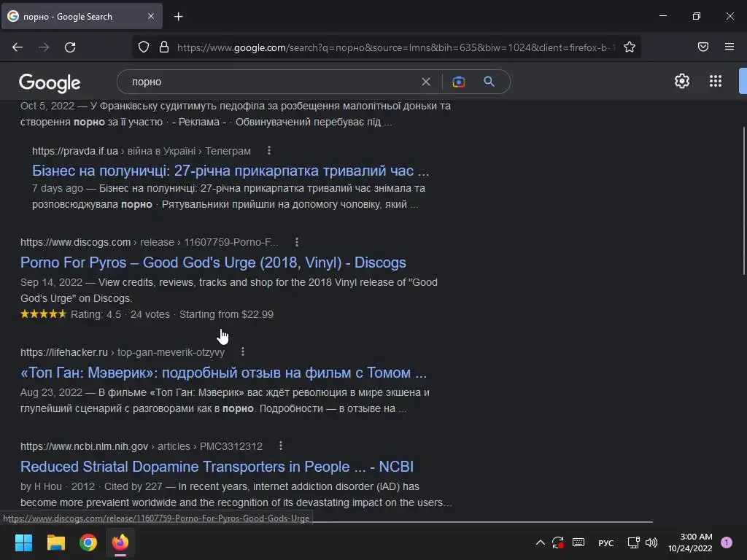
Task: Click the forward navigation arrow
Action: click(44, 47)
